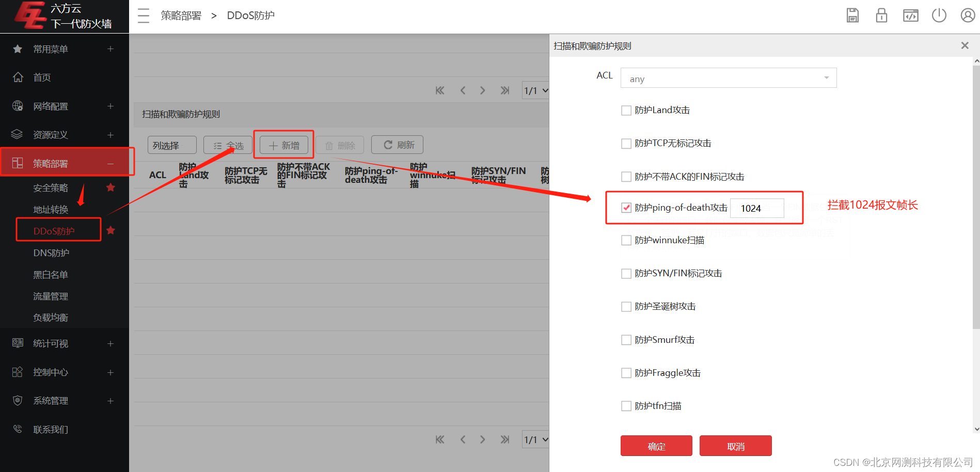Open 流量管理 submenu item

pos(51,296)
